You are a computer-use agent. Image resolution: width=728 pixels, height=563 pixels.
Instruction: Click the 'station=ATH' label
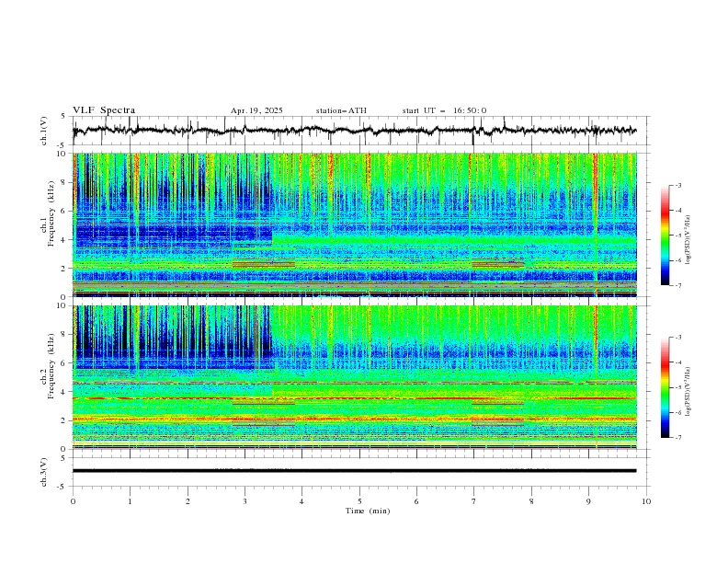point(341,110)
